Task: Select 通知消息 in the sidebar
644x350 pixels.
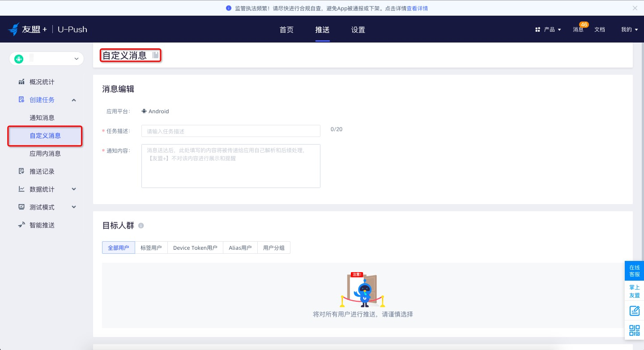Action: coord(42,118)
